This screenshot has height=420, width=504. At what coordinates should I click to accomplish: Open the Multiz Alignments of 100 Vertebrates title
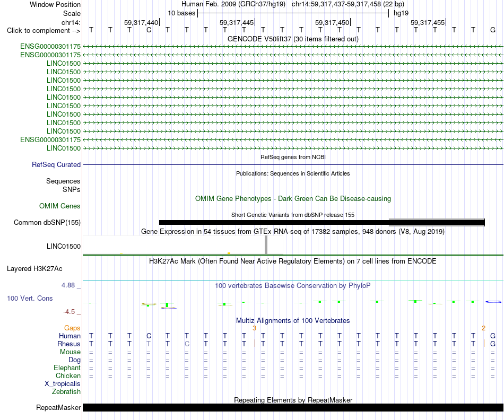[x=293, y=320]
